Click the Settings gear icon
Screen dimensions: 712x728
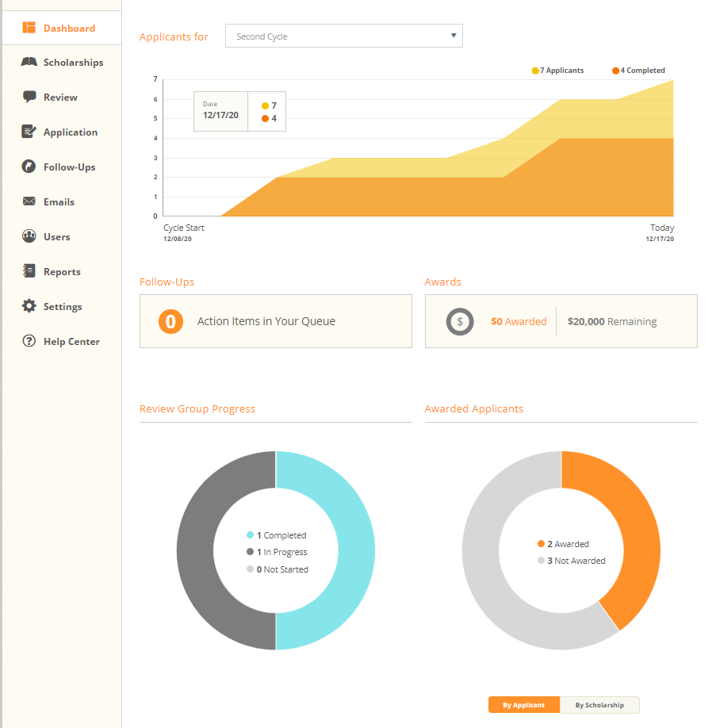click(30, 306)
